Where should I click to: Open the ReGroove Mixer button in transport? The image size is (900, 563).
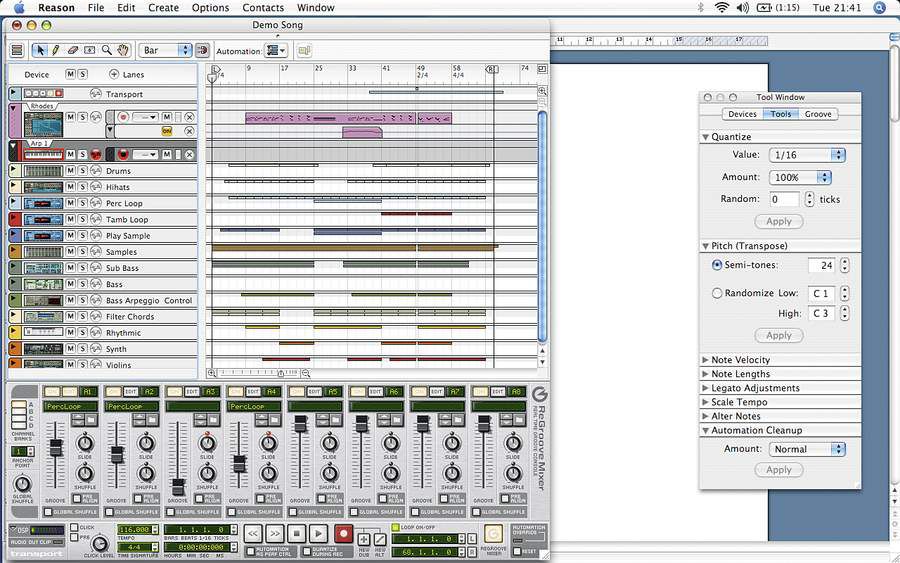click(492, 534)
